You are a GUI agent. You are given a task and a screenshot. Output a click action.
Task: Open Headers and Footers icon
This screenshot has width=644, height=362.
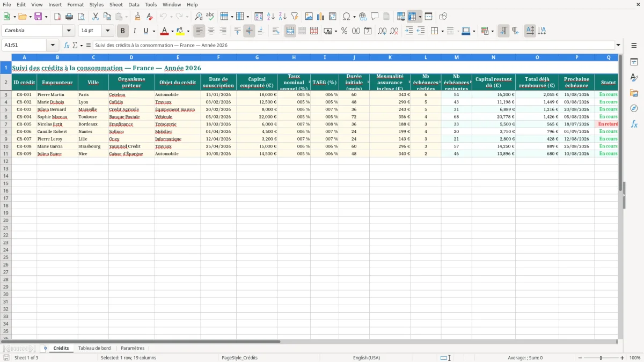coord(386,17)
